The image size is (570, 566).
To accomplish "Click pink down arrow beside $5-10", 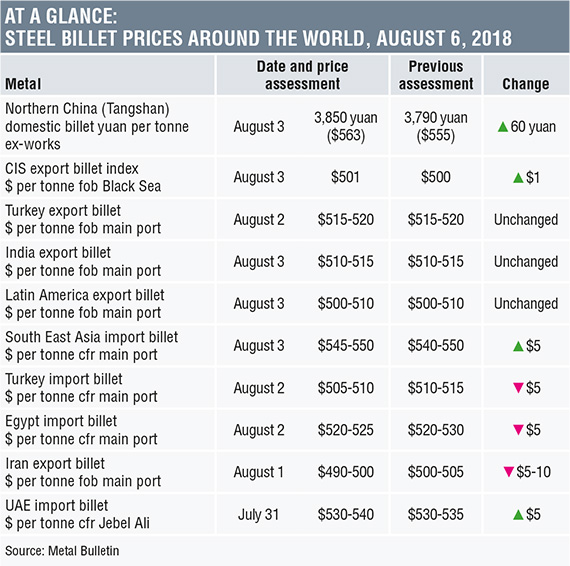I will (509, 472).
